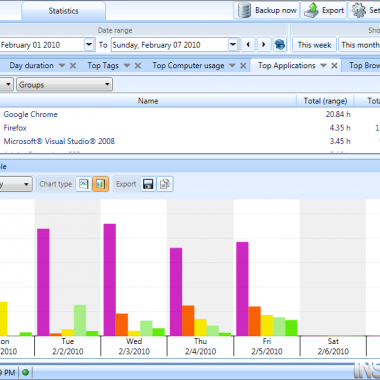The image size is (380, 380).
Task: Click the light green bar for Tue
Action: 80,320
